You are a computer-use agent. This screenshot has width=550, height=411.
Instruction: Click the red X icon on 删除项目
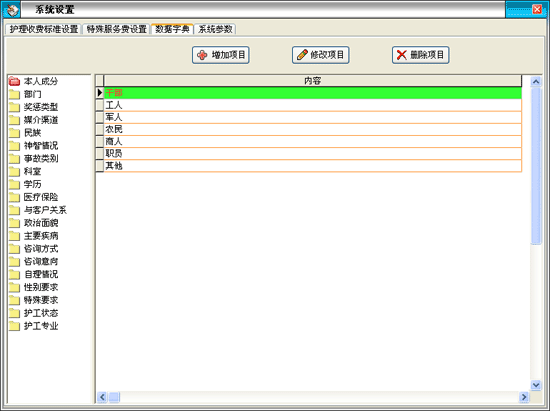[x=402, y=55]
